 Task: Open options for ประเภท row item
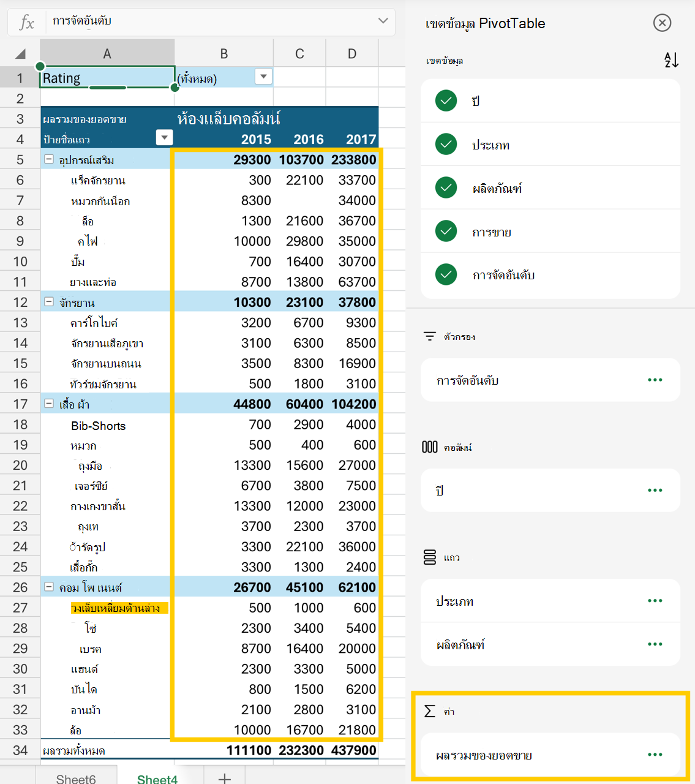pos(655,601)
